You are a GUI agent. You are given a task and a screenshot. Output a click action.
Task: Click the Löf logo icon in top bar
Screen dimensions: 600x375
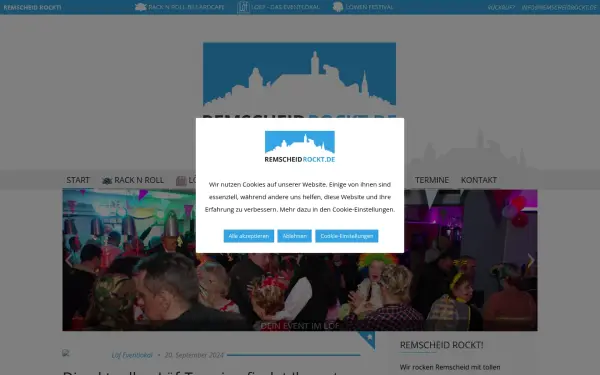(243, 7)
